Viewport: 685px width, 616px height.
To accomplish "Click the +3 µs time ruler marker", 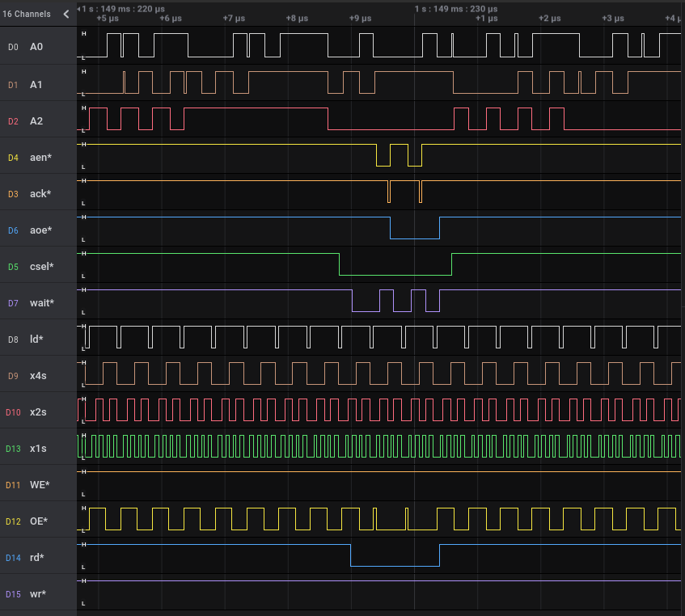I will point(613,19).
